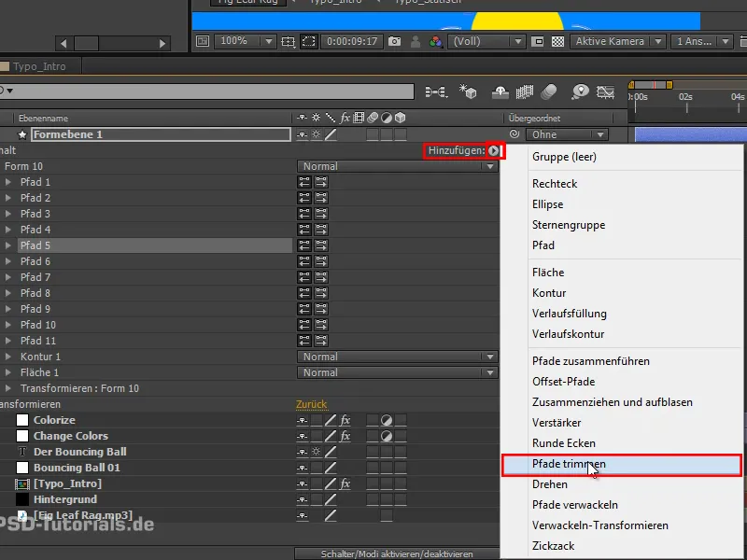
Task: Click the always-preview-this-view icon beside 100%
Action: point(203,41)
